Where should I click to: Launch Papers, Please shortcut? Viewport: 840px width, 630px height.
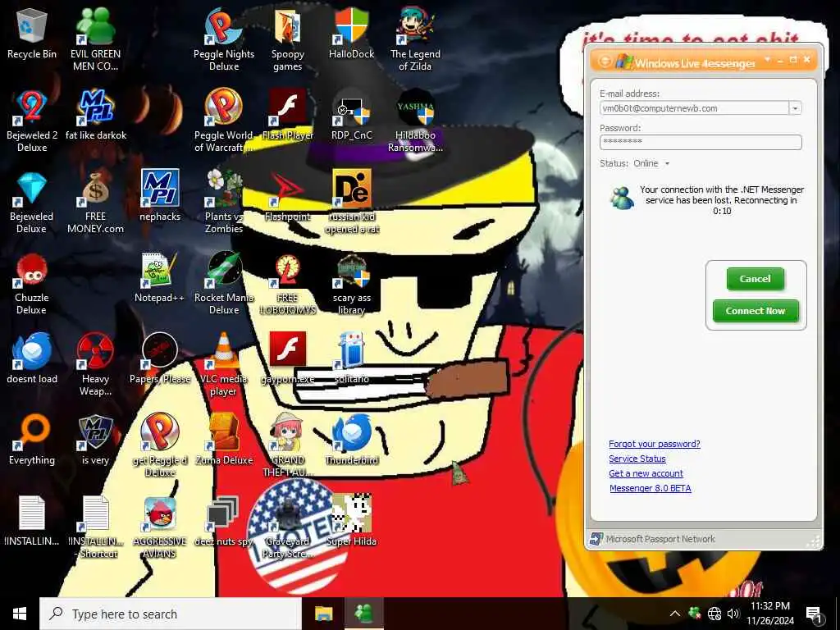point(160,358)
